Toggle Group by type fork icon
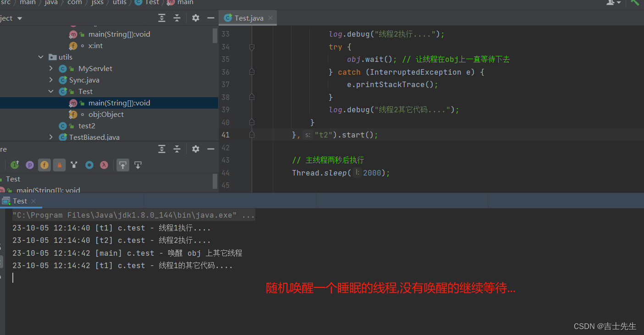This screenshot has height=335, width=644. point(74,165)
